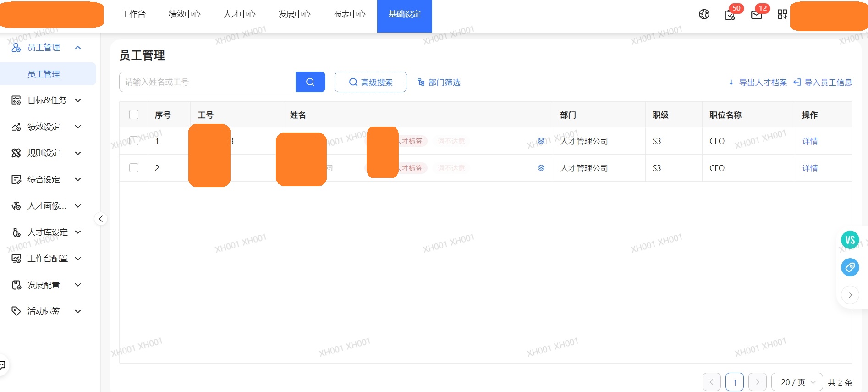Select the 基础设定 tab

(x=405, y=16)
